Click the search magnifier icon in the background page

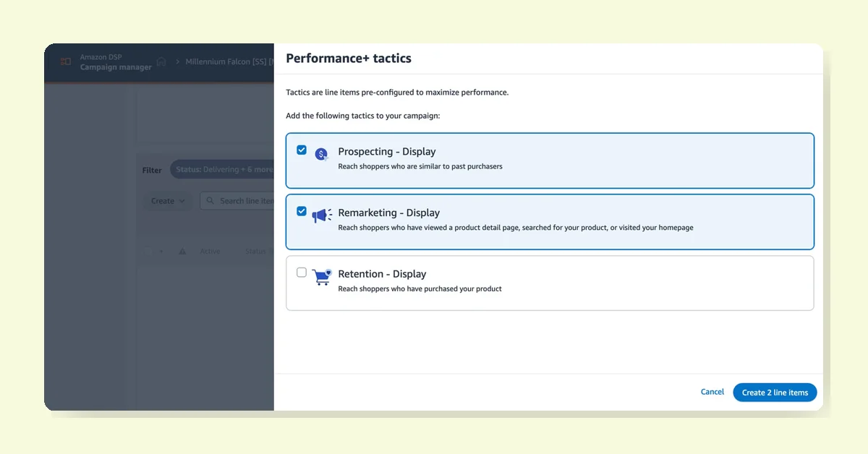[210, 201]
